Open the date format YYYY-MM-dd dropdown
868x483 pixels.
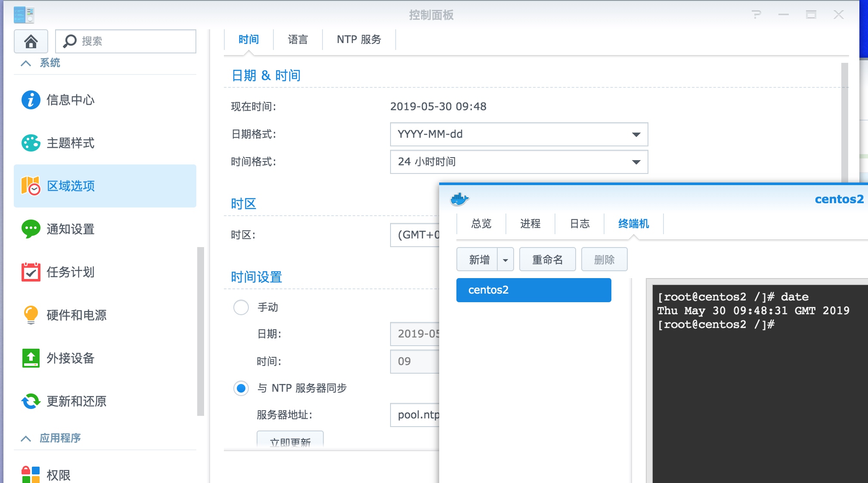(519, 134)
